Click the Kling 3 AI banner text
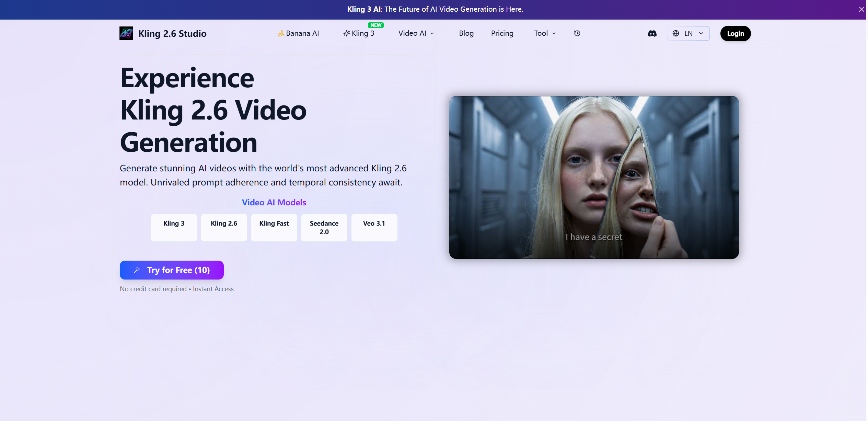 pyautogui.click(x=435, y=9)
